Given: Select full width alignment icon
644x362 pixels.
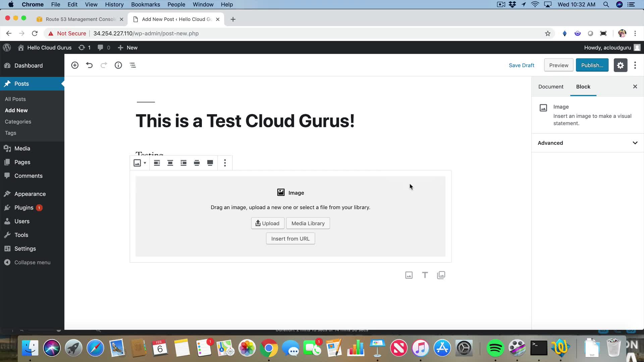Looking at the screenshot, I should 210,163.
